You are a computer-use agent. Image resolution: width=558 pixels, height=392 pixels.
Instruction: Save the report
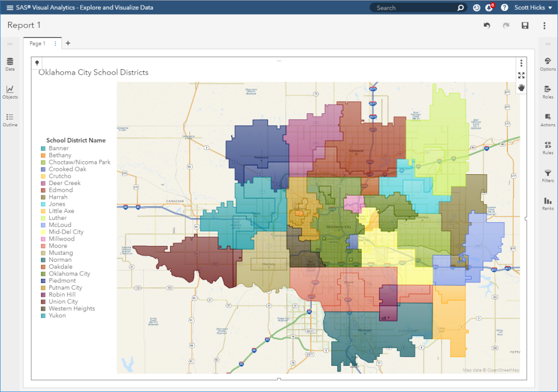click(x=524, y=25)
